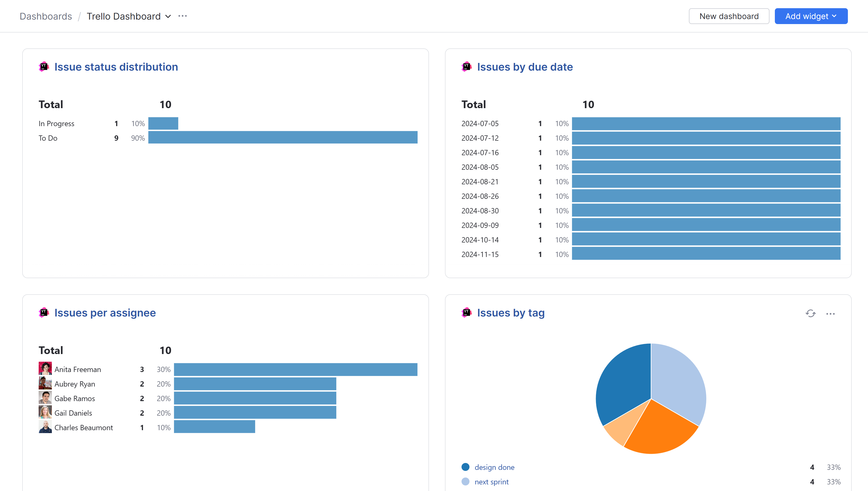Viewport: 868px width, 491px height.
Task: Select the To Do bar in the status chart
Action: click(x=283, y=137)
